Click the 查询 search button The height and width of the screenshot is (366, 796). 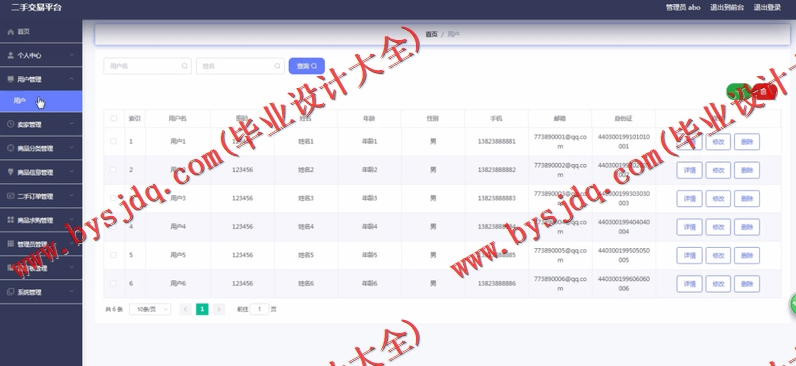[x=307, y=66]
